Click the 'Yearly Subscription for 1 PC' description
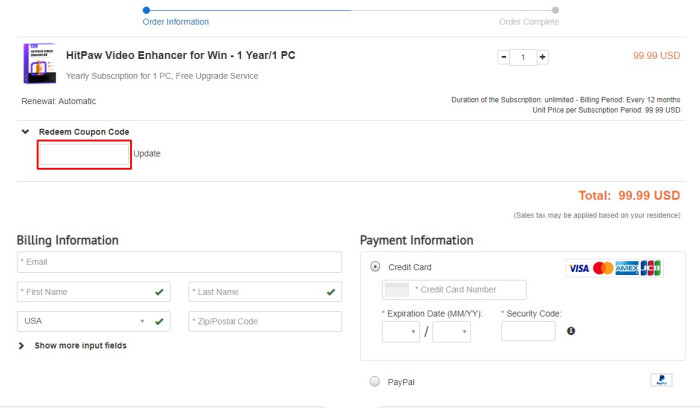 162,76
